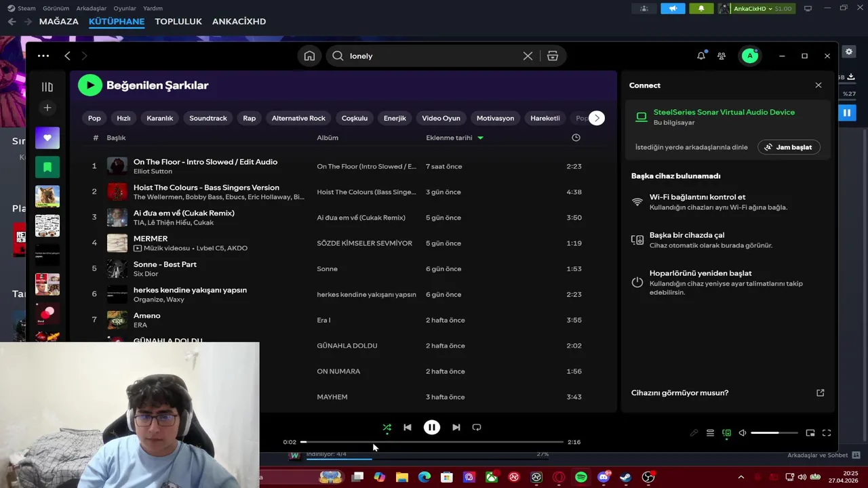Create a new playlist with plus
The width and height of the screenshot is (868, 488).
point(47,108)
